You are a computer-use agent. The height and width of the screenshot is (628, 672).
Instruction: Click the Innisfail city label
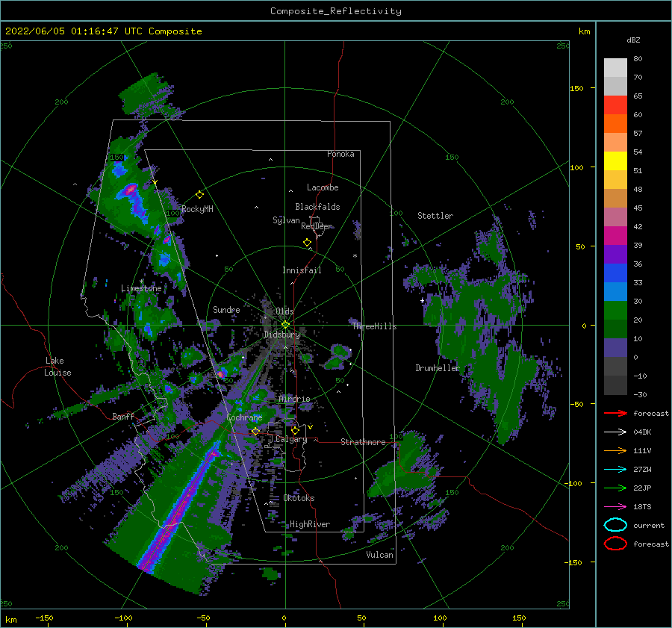[x=302, y=270]
